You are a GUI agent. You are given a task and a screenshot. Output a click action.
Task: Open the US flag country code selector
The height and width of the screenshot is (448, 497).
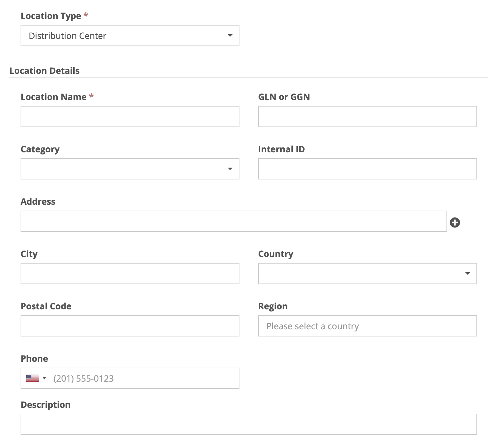(36, 378)
